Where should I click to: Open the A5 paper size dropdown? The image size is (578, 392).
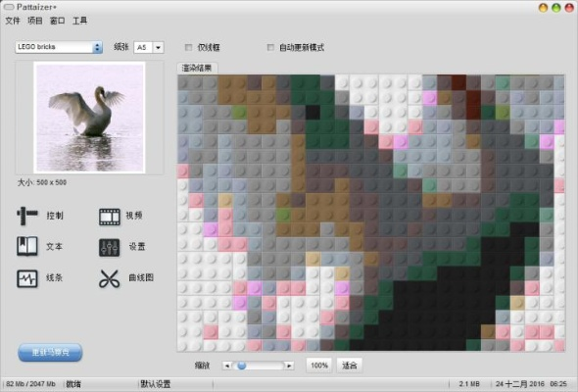click(x=149, y=47)
